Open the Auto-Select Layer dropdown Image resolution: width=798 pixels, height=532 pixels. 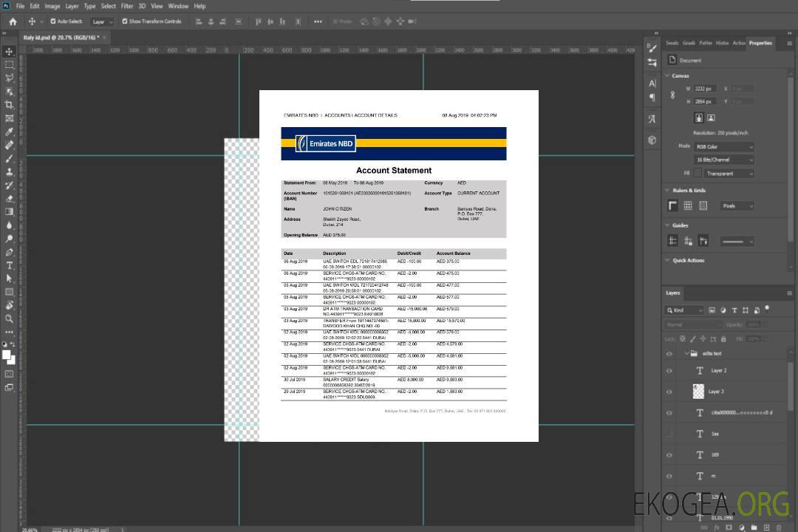click(x=102, y=21)
